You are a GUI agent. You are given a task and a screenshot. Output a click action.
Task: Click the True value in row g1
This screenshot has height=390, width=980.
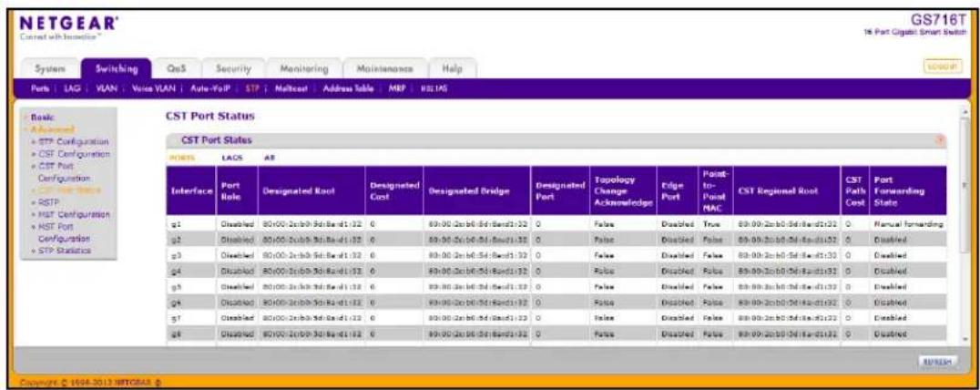click(714, 224)
